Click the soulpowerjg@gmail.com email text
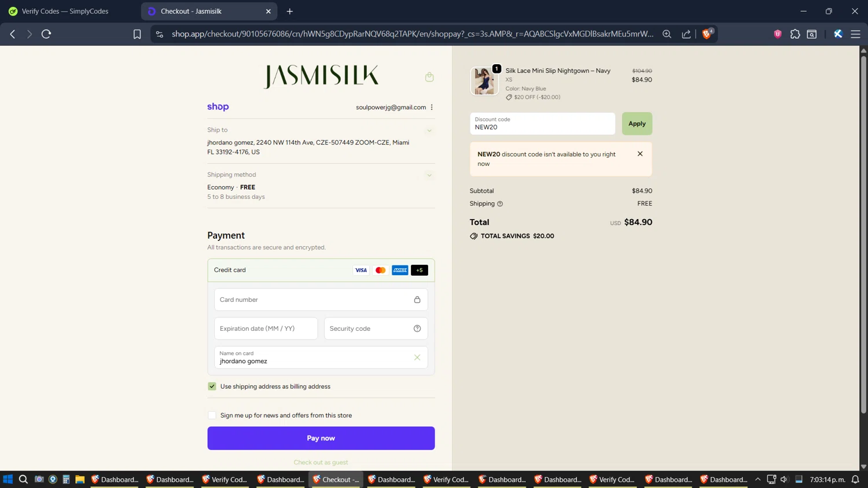868x488 pixels. coord(391,107)
